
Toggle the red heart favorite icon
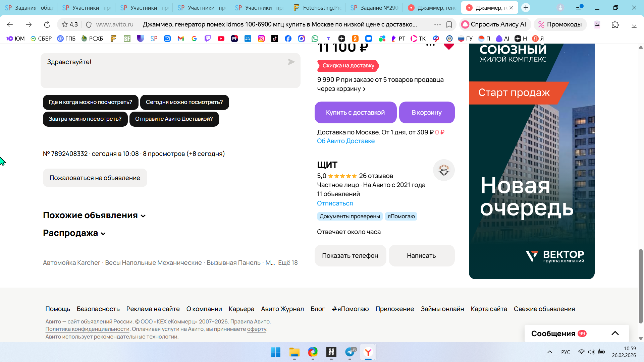pos(449,46)
